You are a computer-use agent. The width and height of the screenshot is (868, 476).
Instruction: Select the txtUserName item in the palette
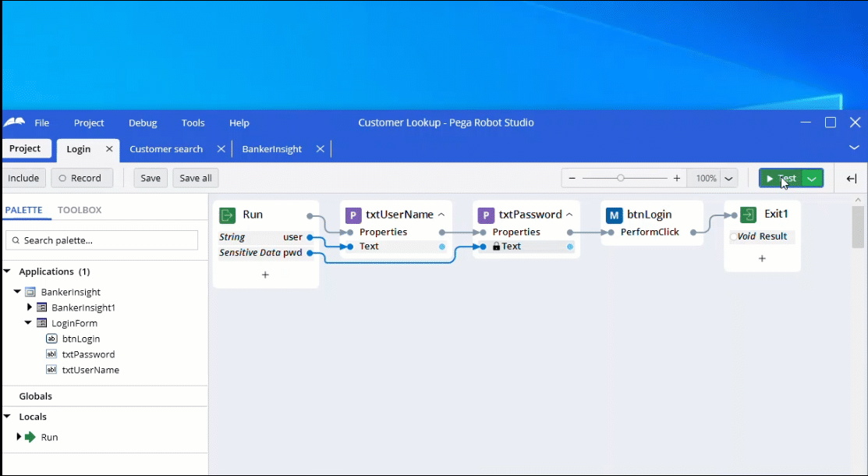90,370
